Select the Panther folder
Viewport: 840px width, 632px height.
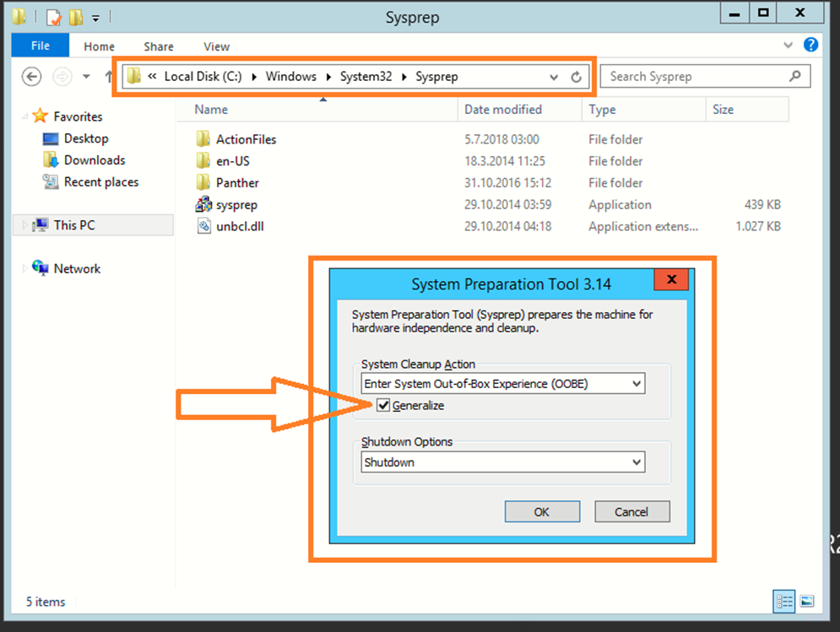[x=237, y=182]
